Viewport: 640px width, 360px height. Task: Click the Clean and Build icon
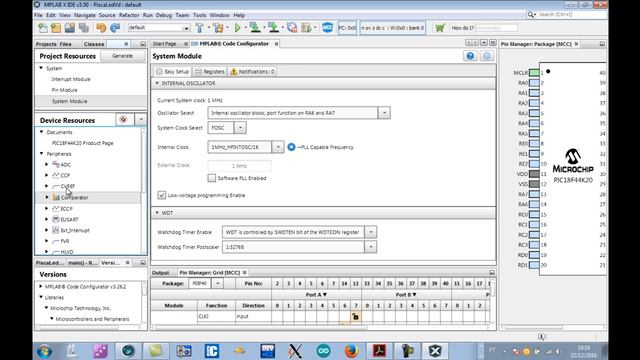click(x=219, y=28)
